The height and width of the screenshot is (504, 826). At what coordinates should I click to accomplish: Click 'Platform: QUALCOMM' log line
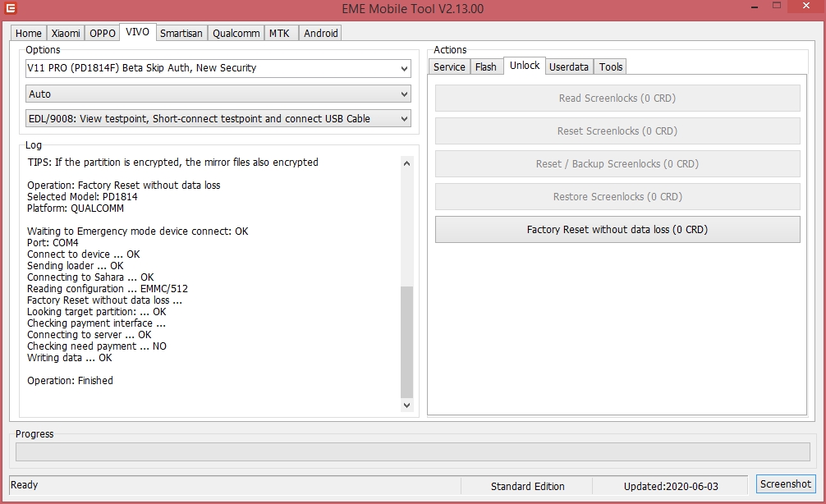tap(76, 208)
